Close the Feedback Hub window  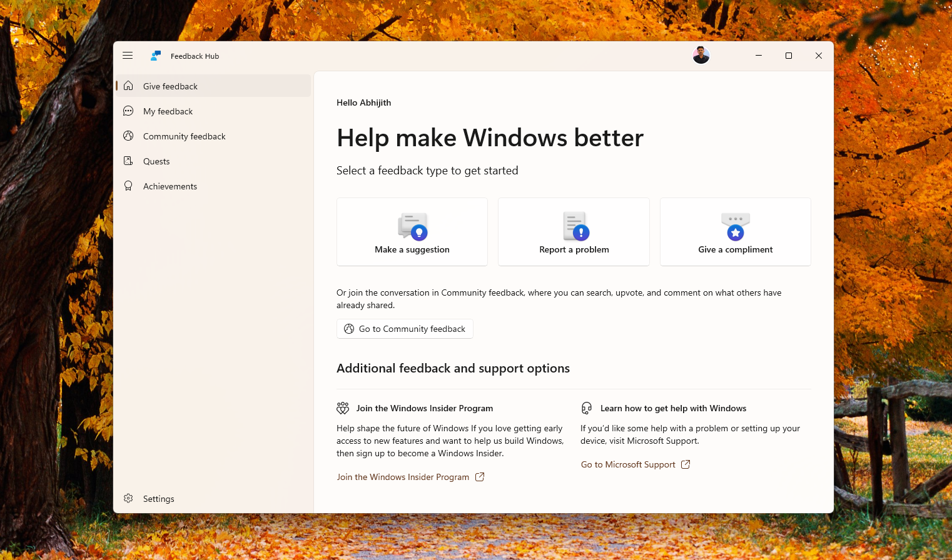click(x=819, y=56)
